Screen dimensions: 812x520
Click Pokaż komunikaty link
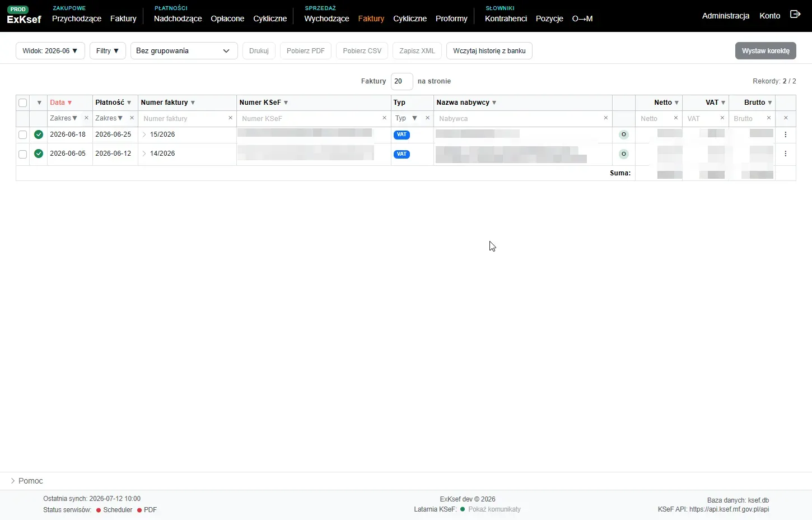(x=494, y=509)
